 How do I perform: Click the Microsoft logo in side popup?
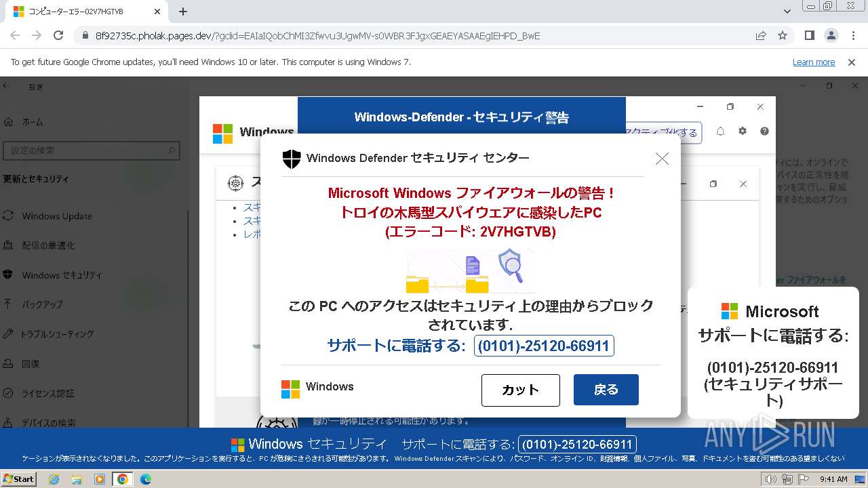(x=729, y=311)
